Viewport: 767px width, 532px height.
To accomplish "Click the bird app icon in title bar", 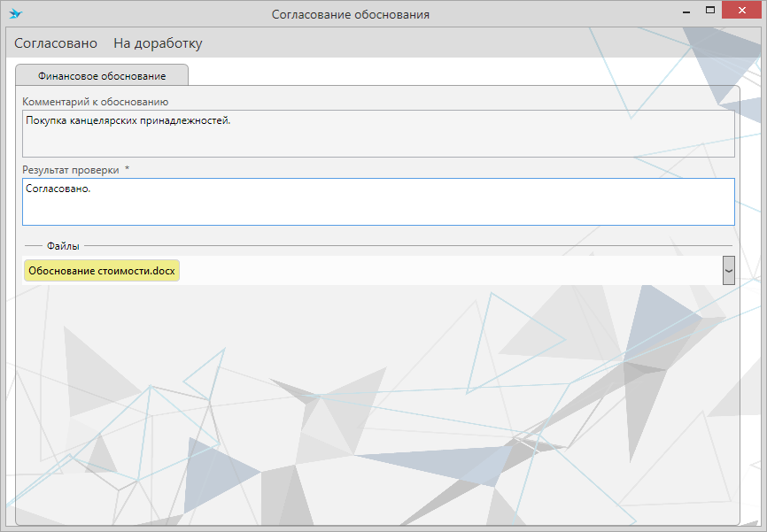I will (x=15, y=14).
